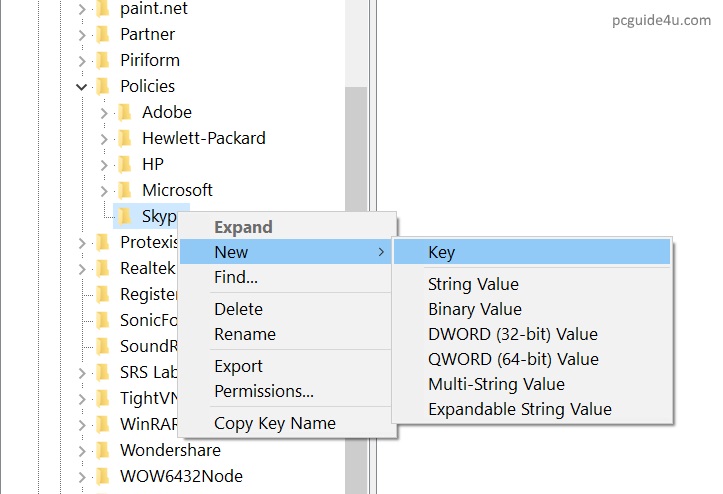Select the HP registry key
This screenshot has height=494, width=723.
(x=152, y=164)
